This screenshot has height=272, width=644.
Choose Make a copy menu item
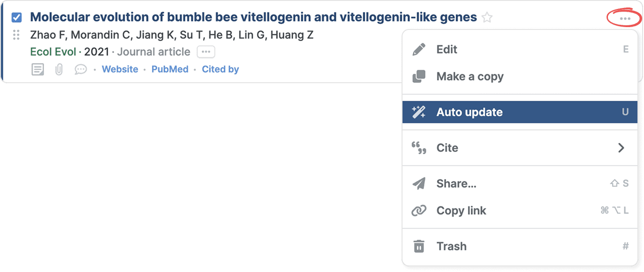coord(469,76)
